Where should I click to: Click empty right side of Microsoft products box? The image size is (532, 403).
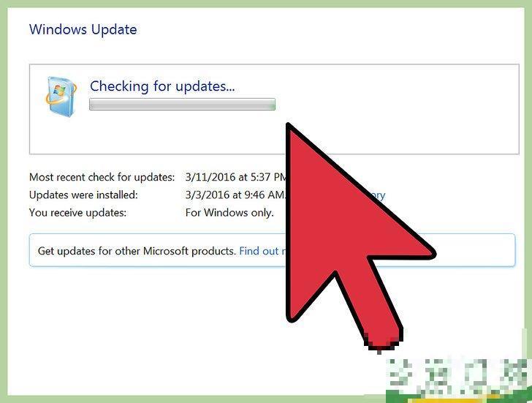coord(475,250)
